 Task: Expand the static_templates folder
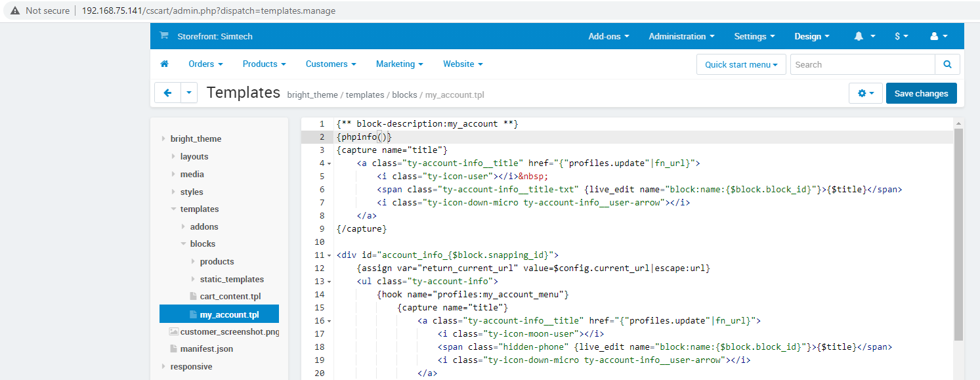coord(193,280)
